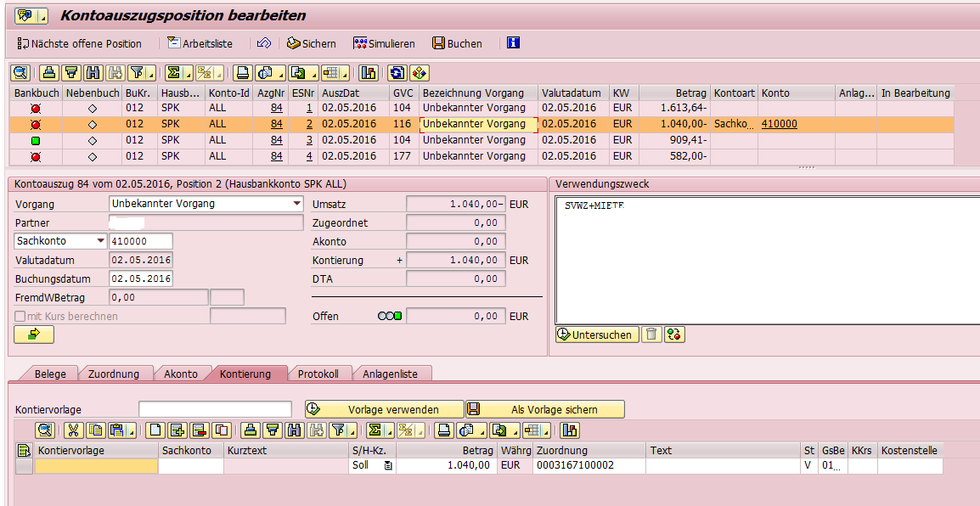Switch to the Zuordnung tab
Image resolution: width=980 pixels, height=506 pixels.
114,374
